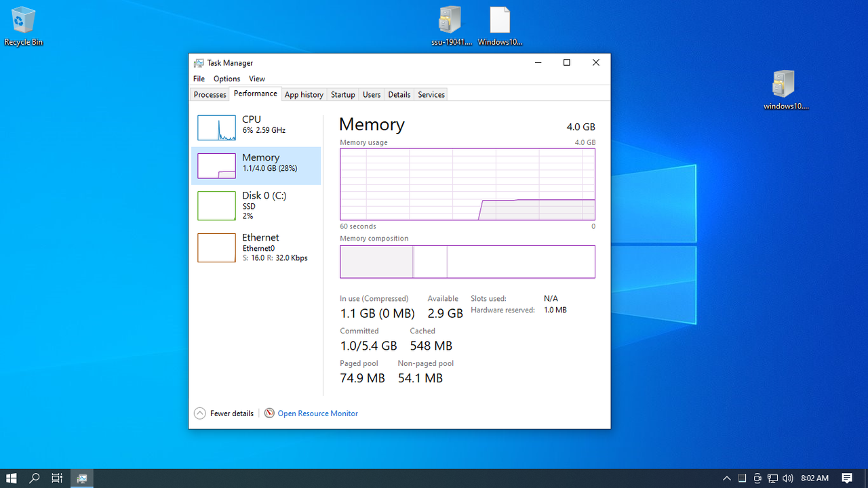This screenshot has width=868, height=488.
Task: Click the Committed 1.0/5.4 GB value
Action: pyautogui.click(x=368, y=346)
